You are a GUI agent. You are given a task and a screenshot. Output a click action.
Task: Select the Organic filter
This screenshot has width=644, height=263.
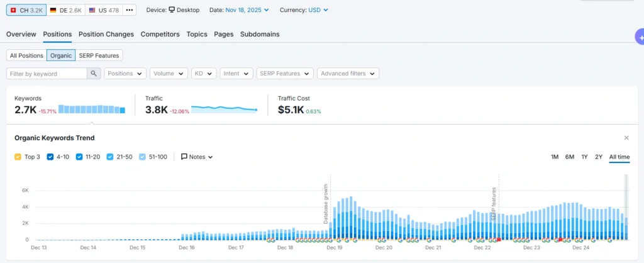[61, 55]
